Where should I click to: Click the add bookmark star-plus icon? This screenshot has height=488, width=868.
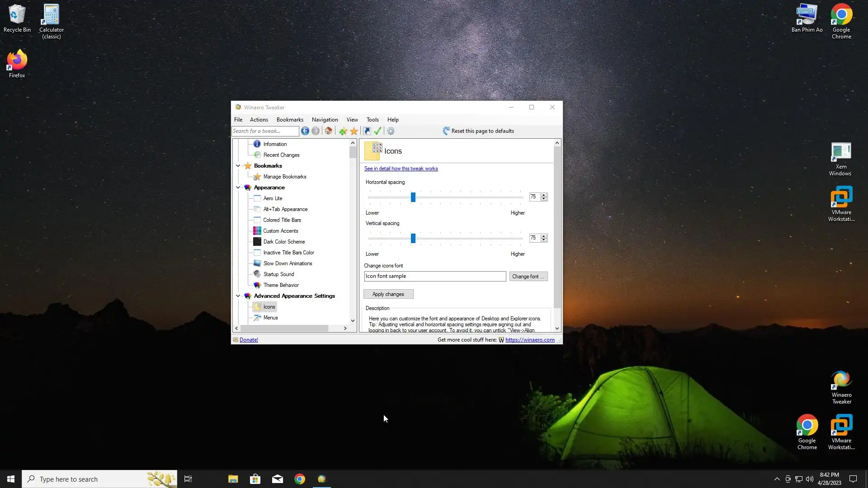tap(343, 131)
